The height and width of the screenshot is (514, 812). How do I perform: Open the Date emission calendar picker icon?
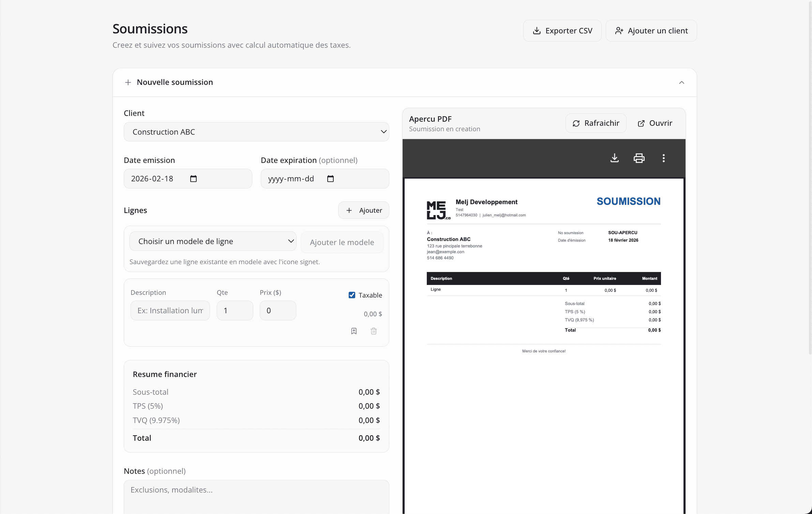[x=193, y=179]
